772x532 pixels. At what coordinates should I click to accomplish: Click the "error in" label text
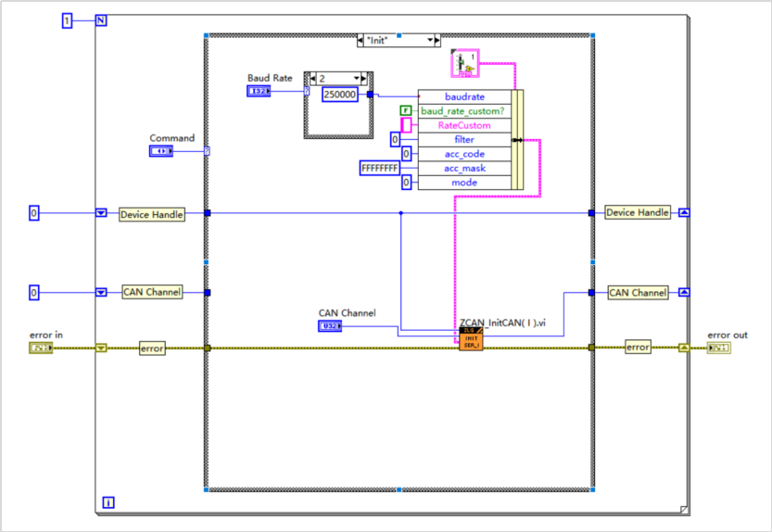coord(45,335)
